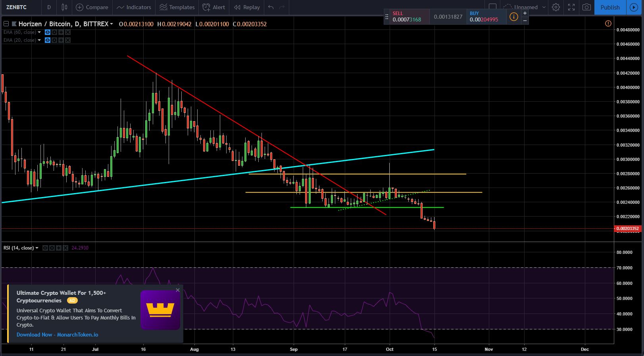644x356 pixels.
Task: Collapse the chart legend box
Action: point(6,24)
